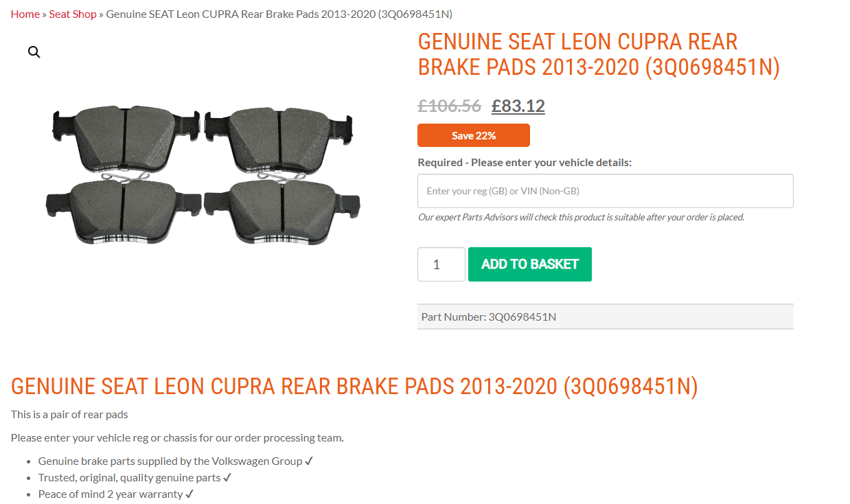Click the checkmark after 'Volkswagen Group'
Screen dimensions: 850x504
pos(309,461)
